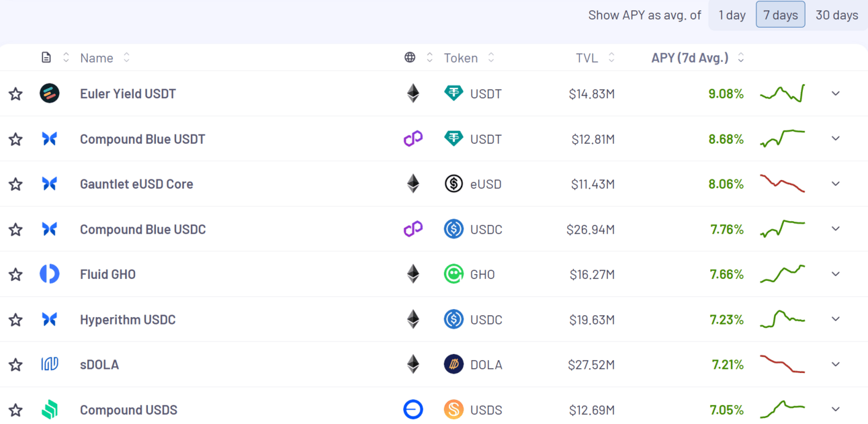This screenshot has width=868, height=424.
Task: View the Euler Yield USDT APY sparkline
Action: pos(783,93)
